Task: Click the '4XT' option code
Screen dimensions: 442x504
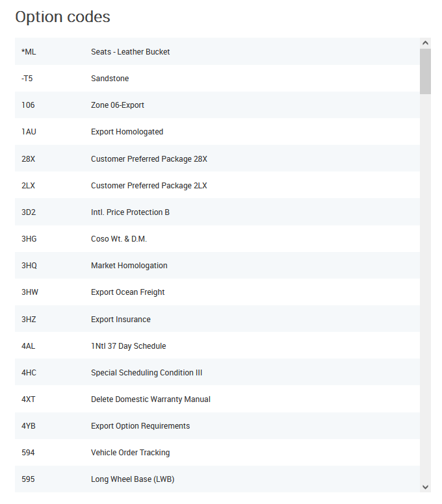Action: pos(29,399)
